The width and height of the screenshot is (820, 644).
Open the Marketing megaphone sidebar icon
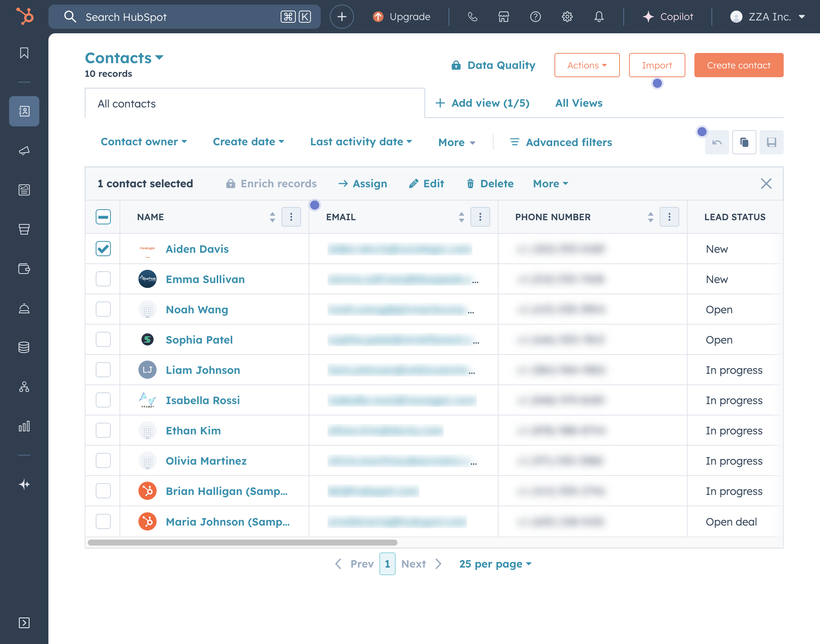pos(24,151)
